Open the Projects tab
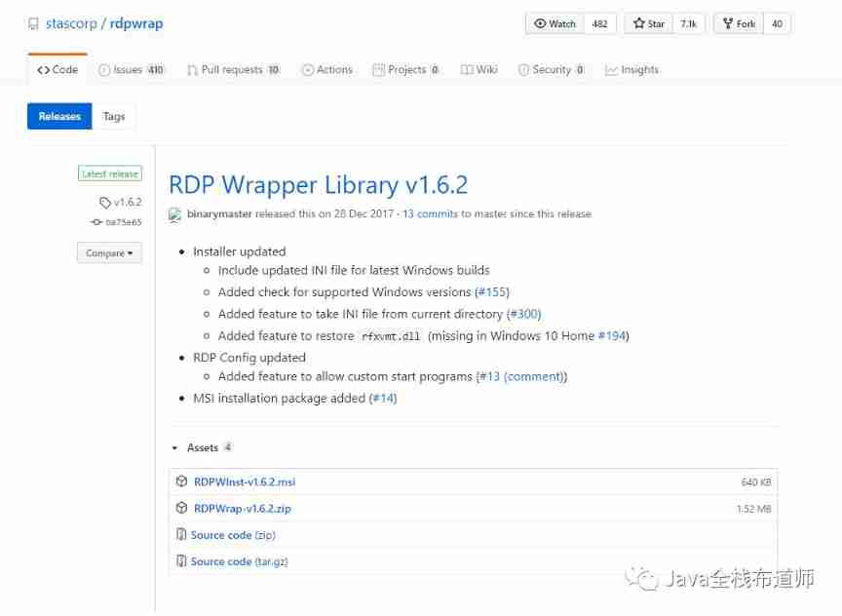The width and height of the screenshot is (842, 616). click(x=406, y=70)
